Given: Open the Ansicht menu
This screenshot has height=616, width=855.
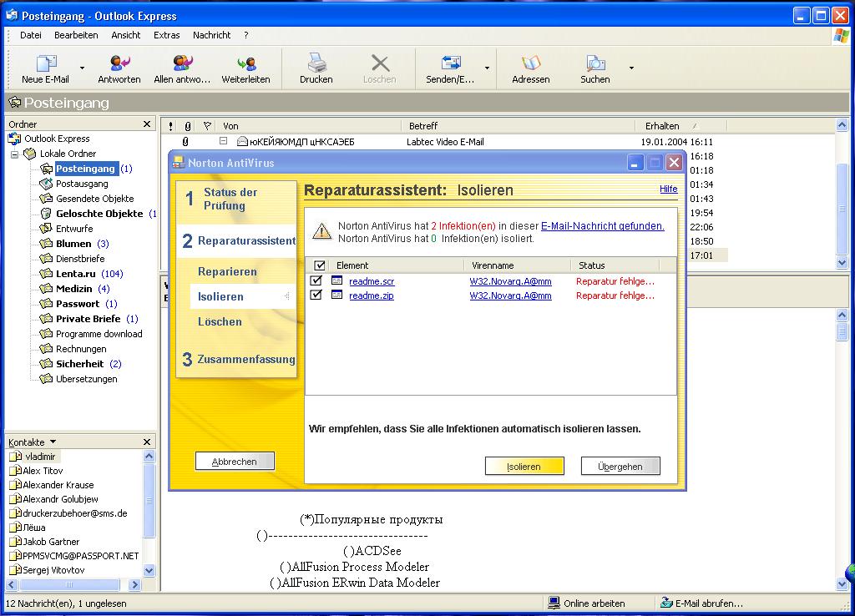Looking at the screenshot, I should (126, 35).
